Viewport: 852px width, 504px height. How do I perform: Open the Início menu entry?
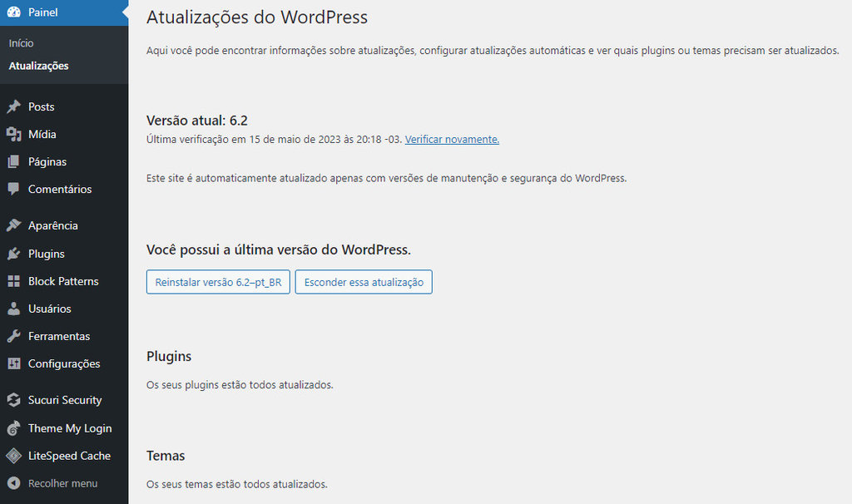click(x=21, y=42)
